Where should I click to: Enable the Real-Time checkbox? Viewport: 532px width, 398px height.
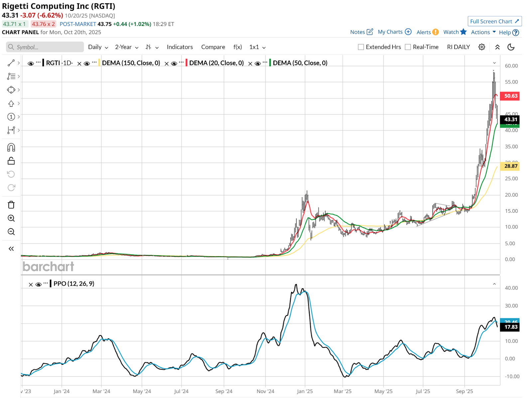(x=408, y=47)
